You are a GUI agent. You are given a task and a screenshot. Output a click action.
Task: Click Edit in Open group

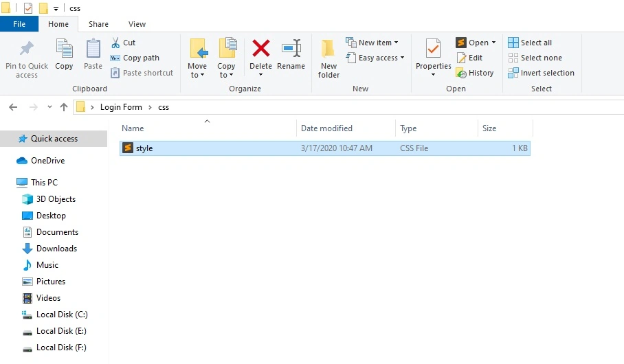click(470, 58)
